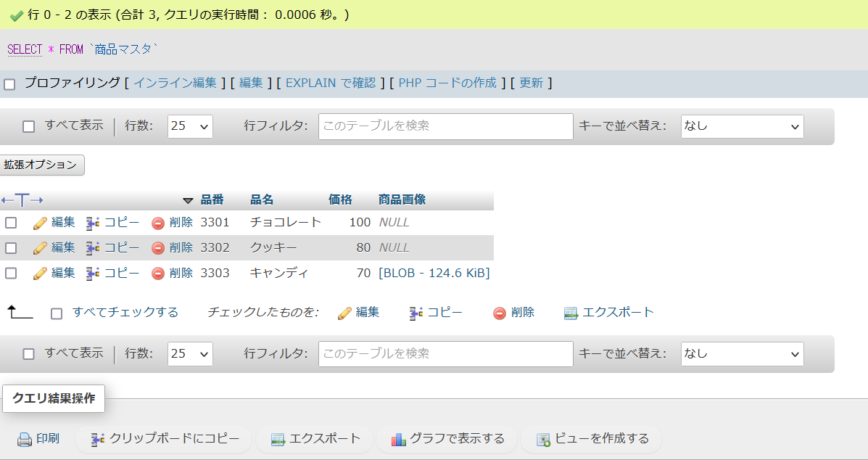
Task: Click the pencil edit icon for row 3301
Action: tap(40, 223)
